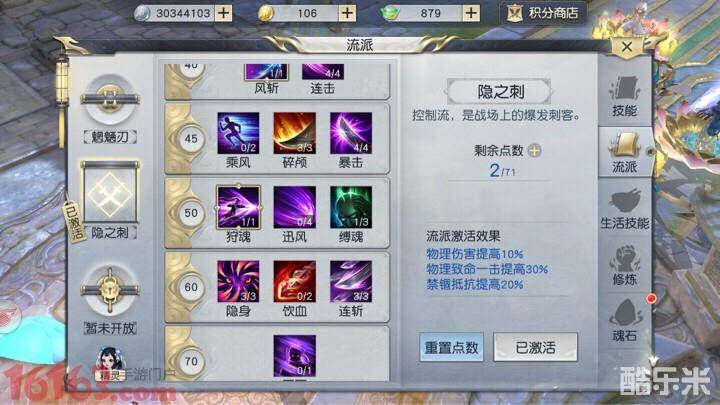720x405 pixels.
Task: Select the 暴击 skill icon
Action: pyautogui.click(x=351, y=133)
